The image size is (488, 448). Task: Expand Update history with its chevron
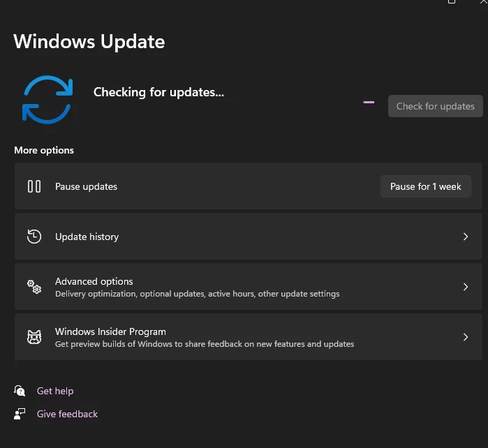click(x=466, y=237)
